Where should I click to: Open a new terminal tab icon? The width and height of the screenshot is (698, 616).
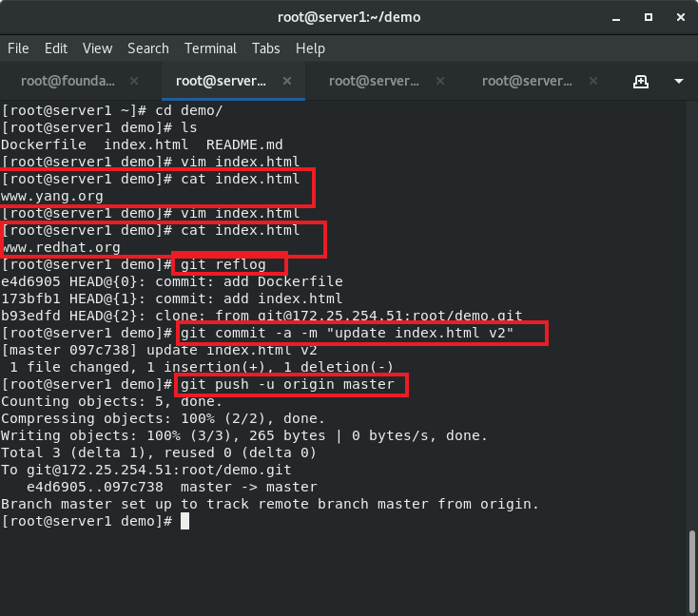tap(641, 82)
